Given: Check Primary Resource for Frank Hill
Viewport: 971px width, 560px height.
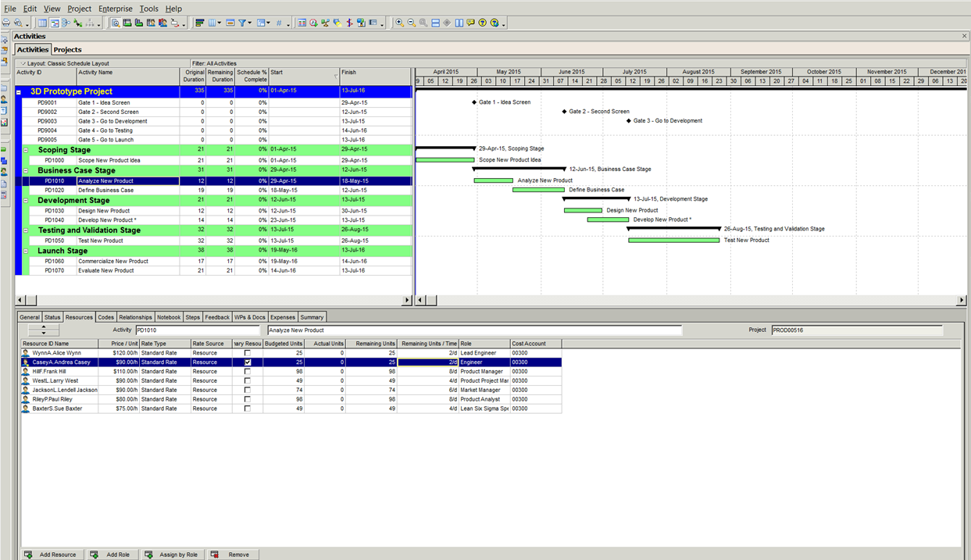Looking at the screenshot, I should tap(248, 372).
